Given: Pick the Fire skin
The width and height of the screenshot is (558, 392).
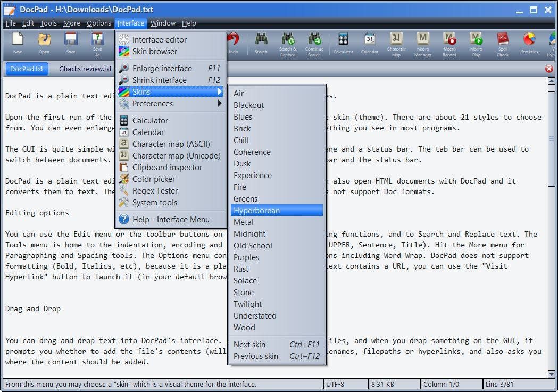Looking at the screenshot, I should point(277,187).
